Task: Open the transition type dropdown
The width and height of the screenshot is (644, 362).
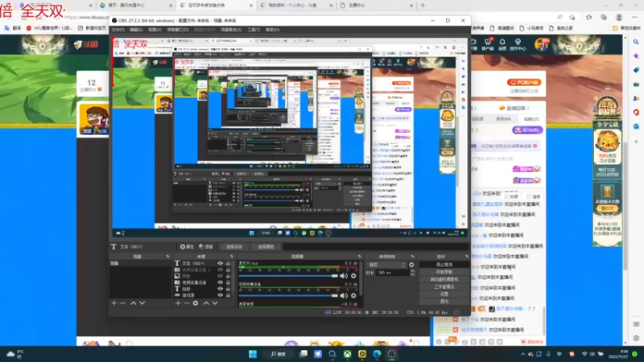Action: (x=387, y=265)
